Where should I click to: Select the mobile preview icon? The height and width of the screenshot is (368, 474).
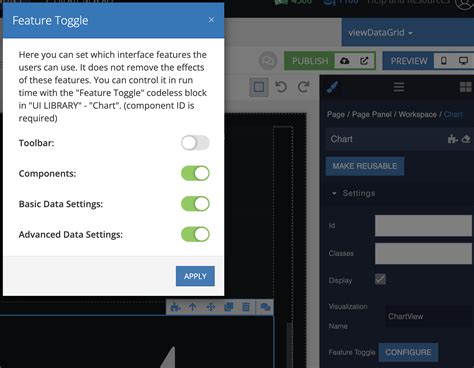[x=444, y=61]
